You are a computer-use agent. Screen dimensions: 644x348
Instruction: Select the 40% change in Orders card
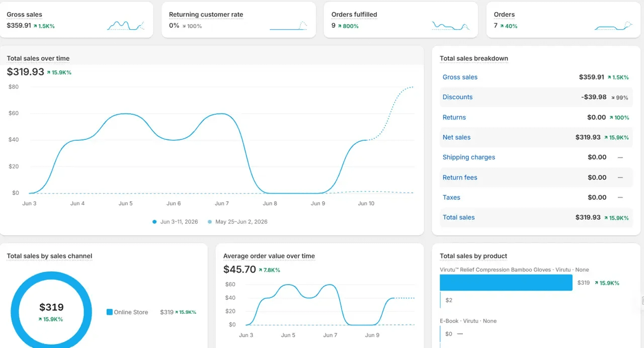(509, 26)
